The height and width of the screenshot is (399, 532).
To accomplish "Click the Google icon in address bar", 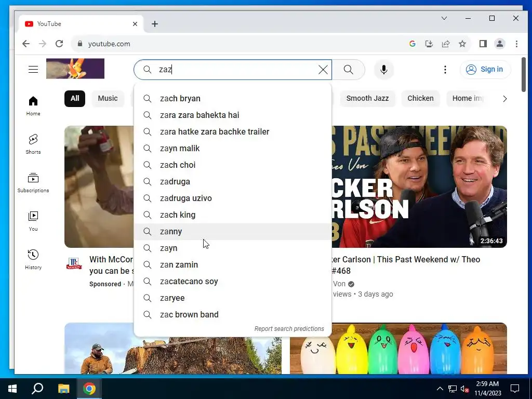I will pyautogui.click(x=412, y=44).
